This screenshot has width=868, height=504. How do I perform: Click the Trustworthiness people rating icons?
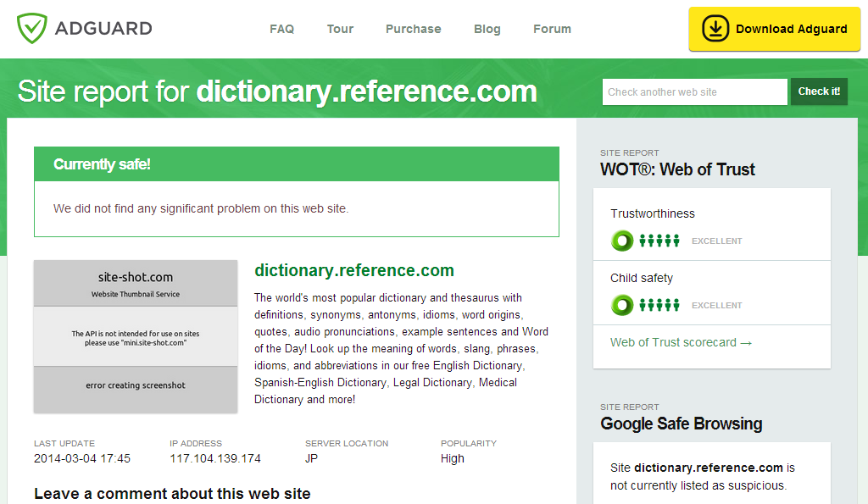point(659,241)
